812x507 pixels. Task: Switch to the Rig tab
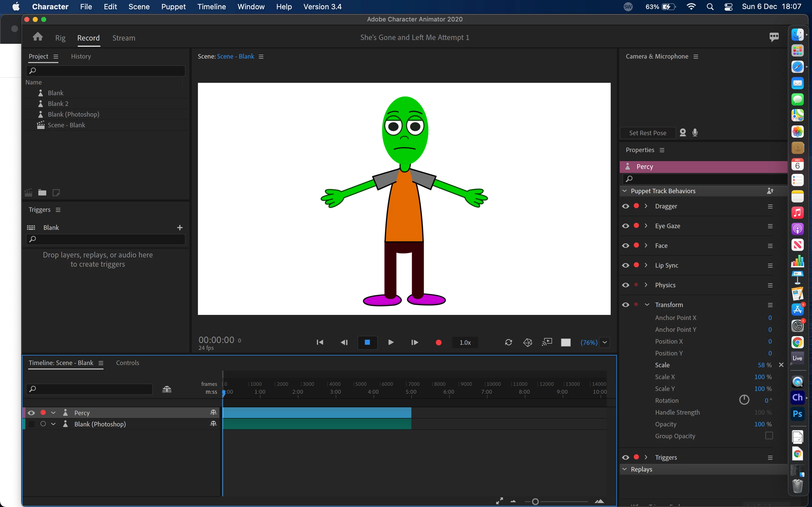click(60, 38)
